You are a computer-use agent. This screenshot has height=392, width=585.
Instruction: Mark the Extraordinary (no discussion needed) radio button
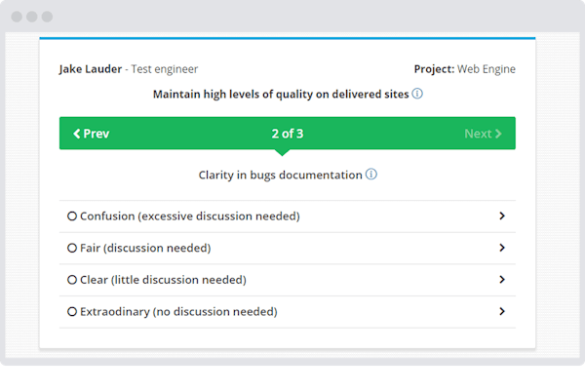coord(72,312)
